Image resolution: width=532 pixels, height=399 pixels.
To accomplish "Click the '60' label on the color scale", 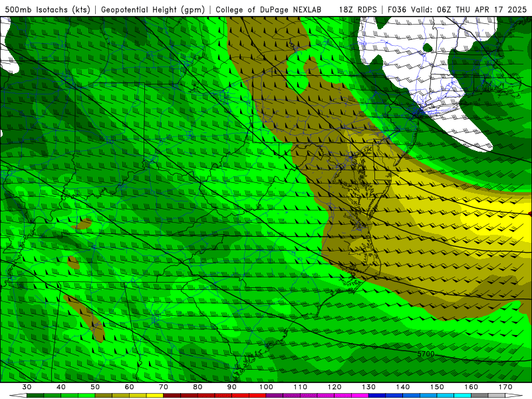I will (129, 387).
